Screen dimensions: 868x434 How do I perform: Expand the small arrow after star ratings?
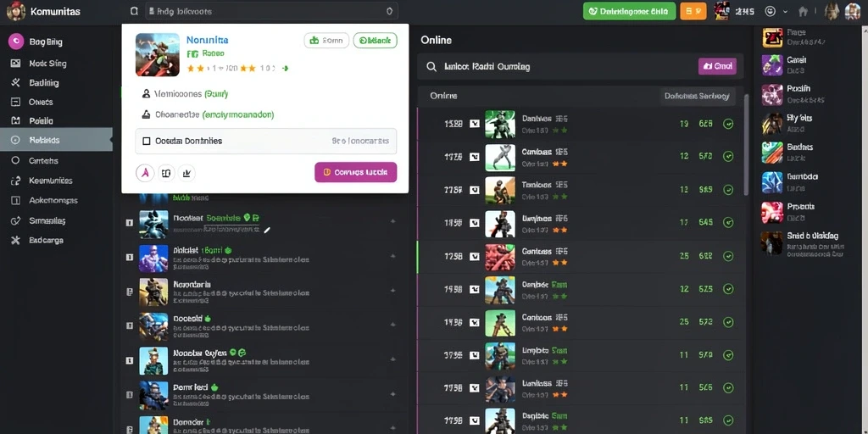click(x=285, y=68)
